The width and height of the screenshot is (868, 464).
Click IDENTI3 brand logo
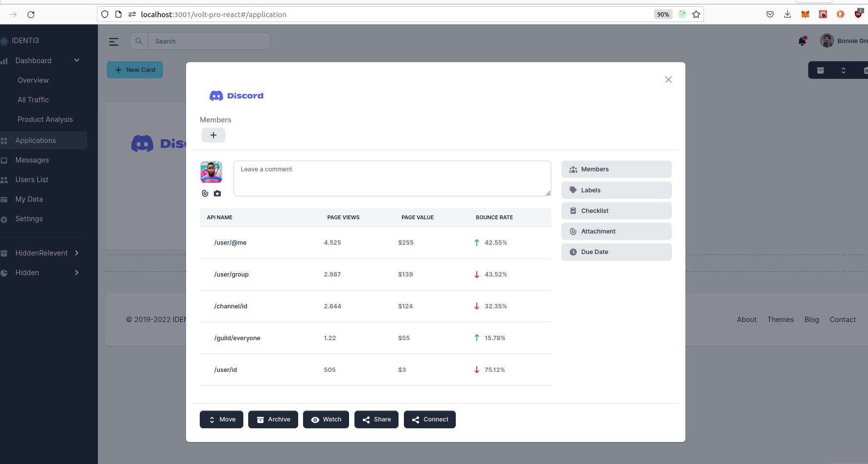tap(20, 41)
